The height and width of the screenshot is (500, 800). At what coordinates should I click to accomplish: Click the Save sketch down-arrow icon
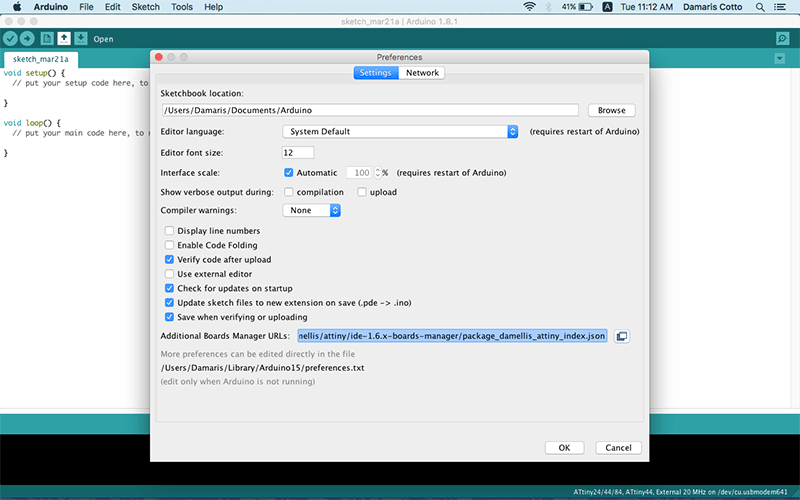[81, 39]
